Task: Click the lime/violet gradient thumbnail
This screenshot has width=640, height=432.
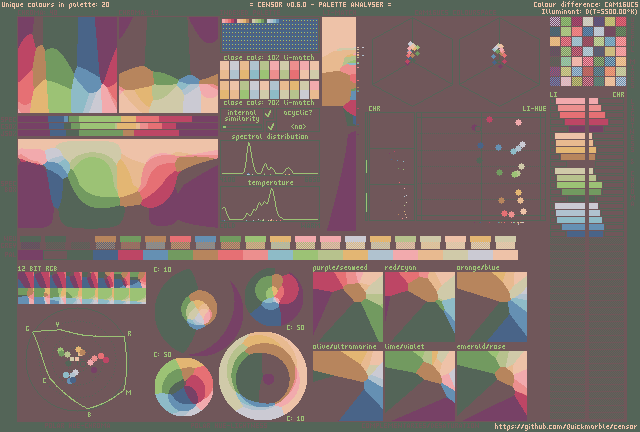Action: tap(419, 386)
